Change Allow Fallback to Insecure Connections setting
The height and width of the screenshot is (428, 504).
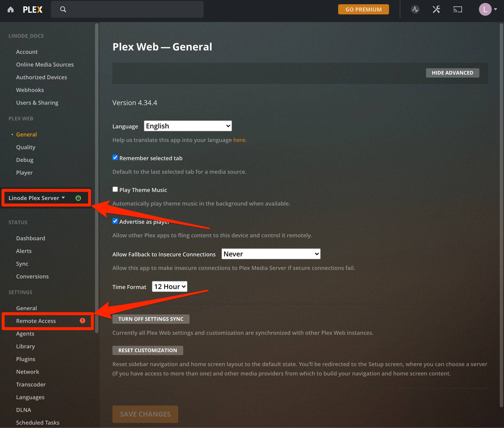click(x=270, y=254)
